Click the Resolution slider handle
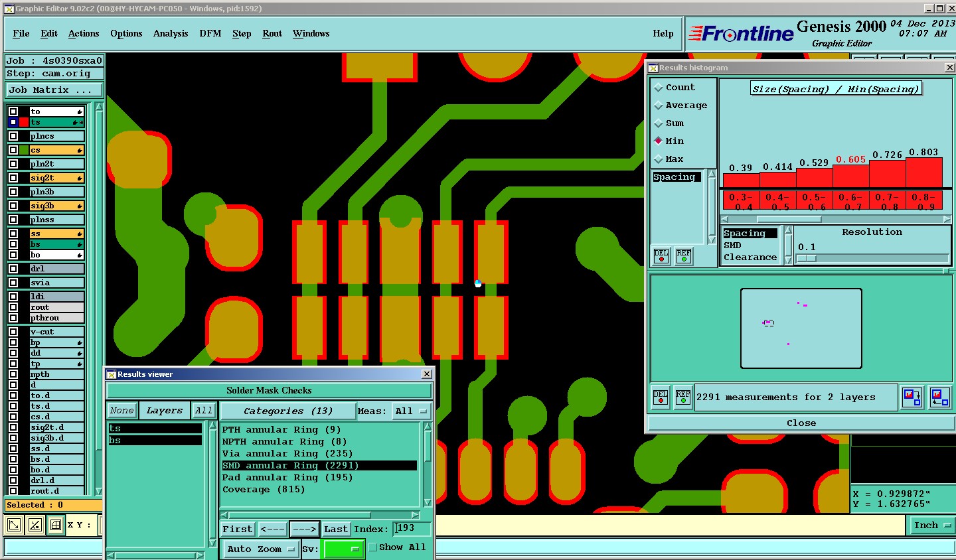The image size is (956, 560). click(807, 258)
